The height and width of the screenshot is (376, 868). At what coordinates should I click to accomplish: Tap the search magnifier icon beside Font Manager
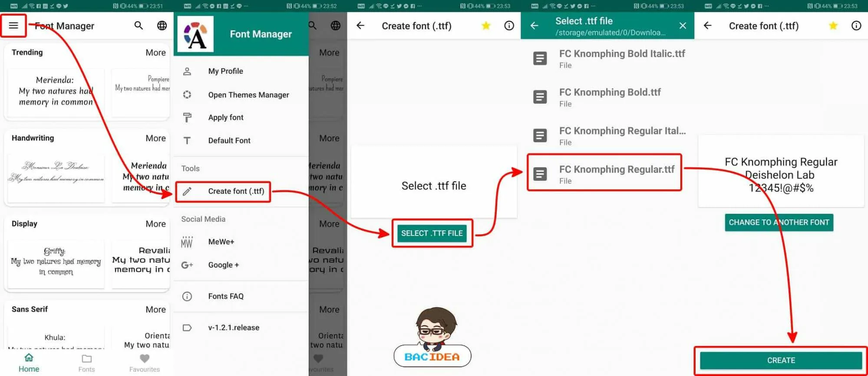coord(139,26)
